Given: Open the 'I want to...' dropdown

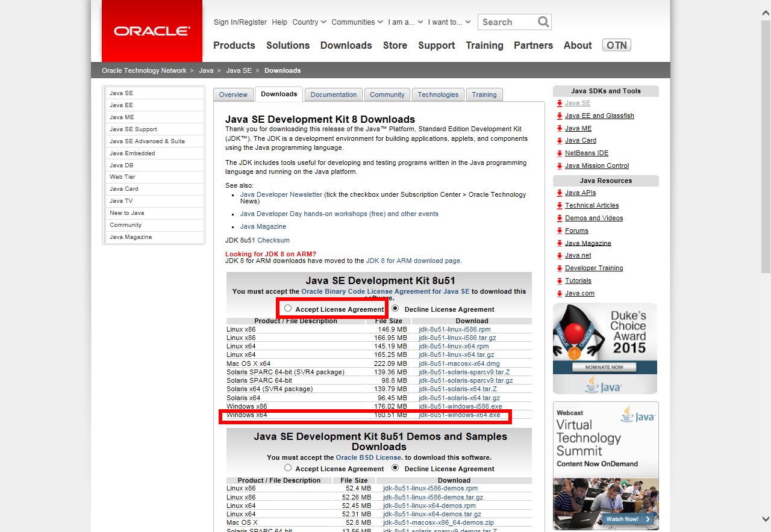Looking at the screenshot, I should [x=449, y=22].
